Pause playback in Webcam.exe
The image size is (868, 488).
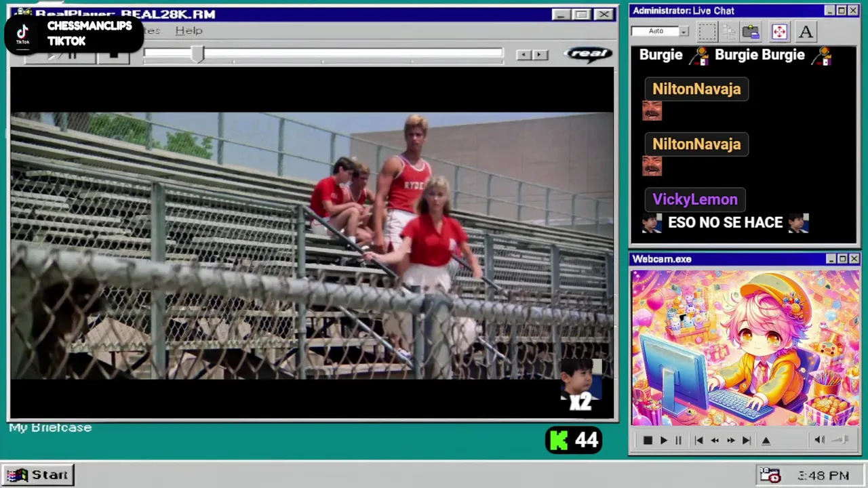678,441
